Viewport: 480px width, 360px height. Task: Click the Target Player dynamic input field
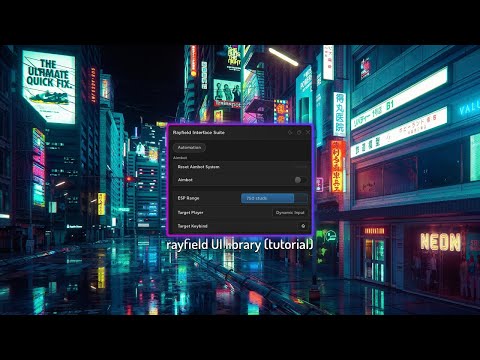[290, 212]
